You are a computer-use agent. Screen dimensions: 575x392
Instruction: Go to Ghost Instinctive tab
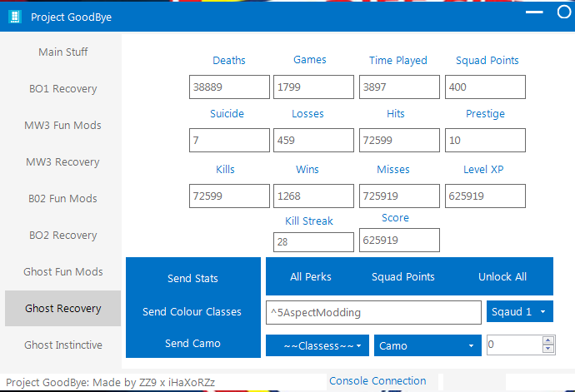click(x=62, y=345)
